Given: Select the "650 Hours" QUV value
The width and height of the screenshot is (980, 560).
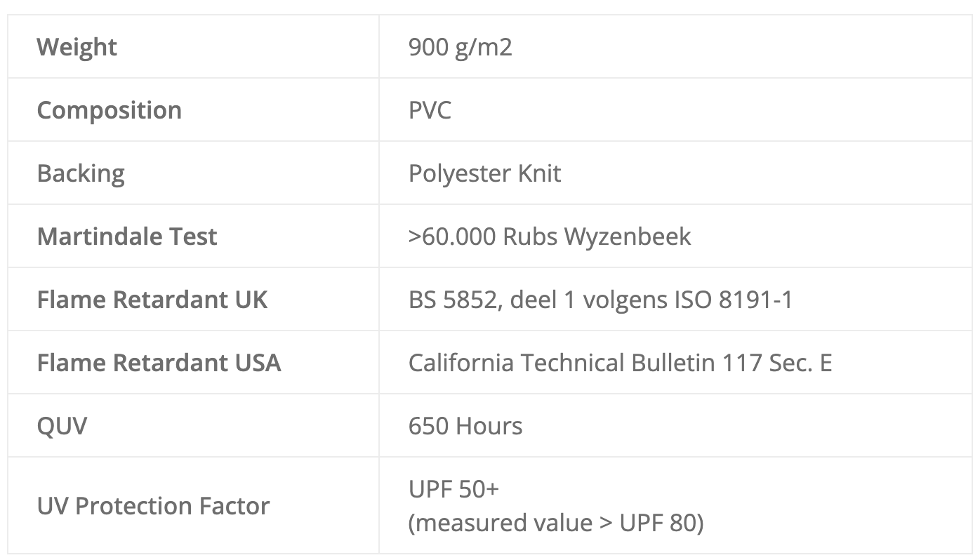Looking at the screenshot, I should click(465, 426).
